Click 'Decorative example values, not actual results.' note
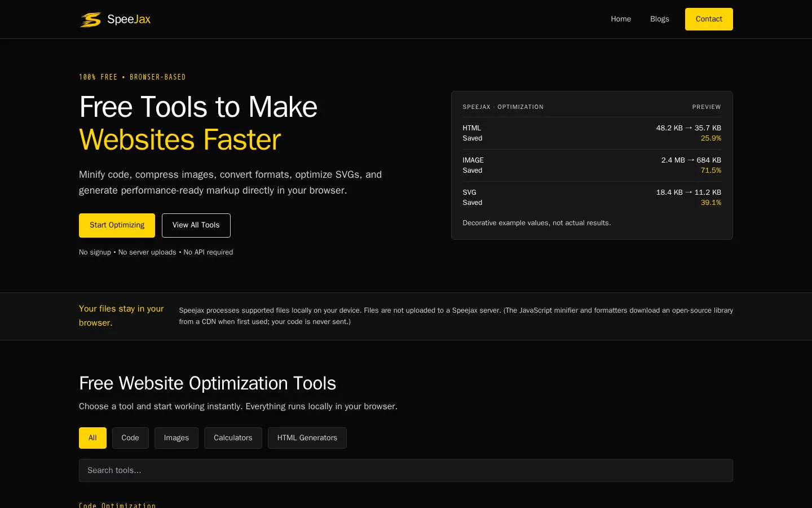Image resolution: width=812 pixels, height=508 pixels. coord(537,223)
